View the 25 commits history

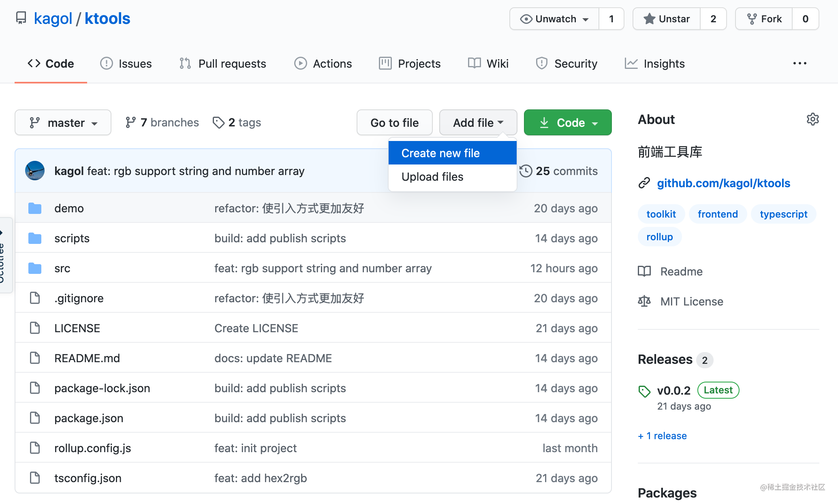pos(559,171)
